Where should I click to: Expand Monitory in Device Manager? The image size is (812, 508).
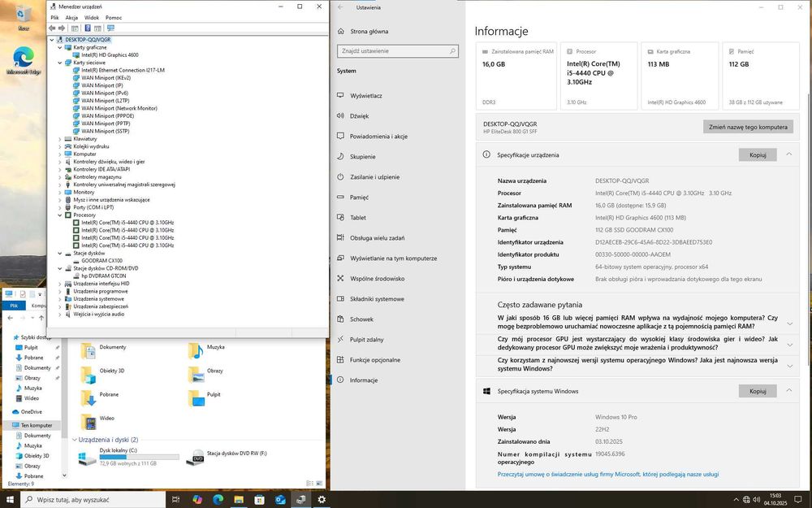pyautogui.click(x=59, y=193)
